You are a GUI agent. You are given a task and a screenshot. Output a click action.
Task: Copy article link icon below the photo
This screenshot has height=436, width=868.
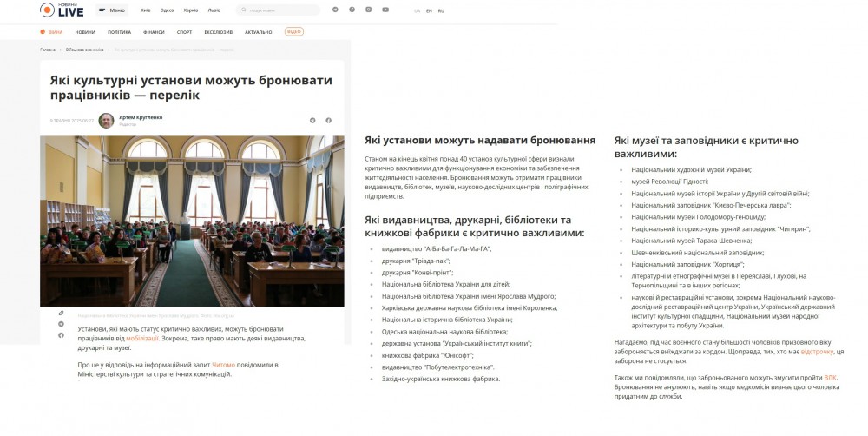61,313
